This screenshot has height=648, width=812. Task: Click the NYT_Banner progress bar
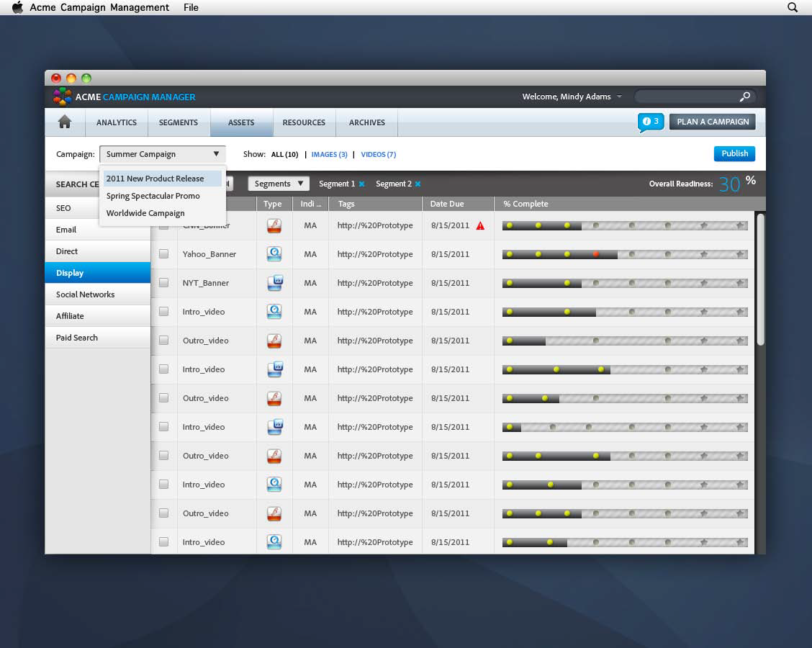click(x=625, y=284)
